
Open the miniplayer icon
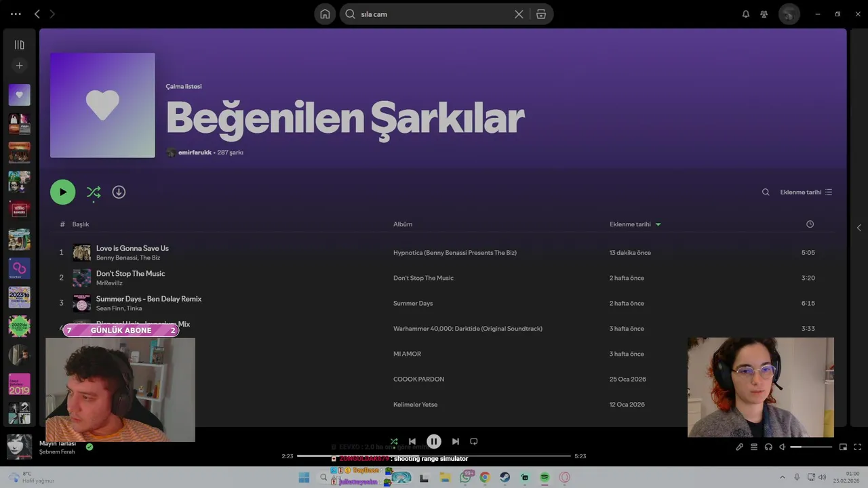(843, 447)
